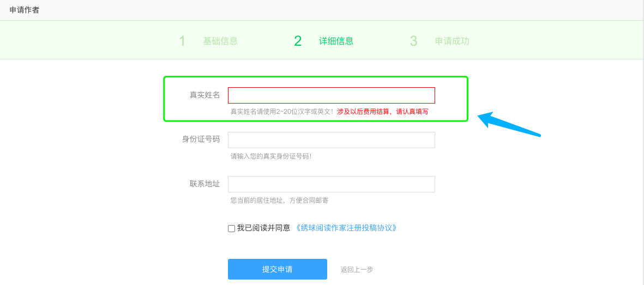This screenshot has height=285, width=644.
Task: Click the 身份证号码 field label
Action: click(201, 139)
